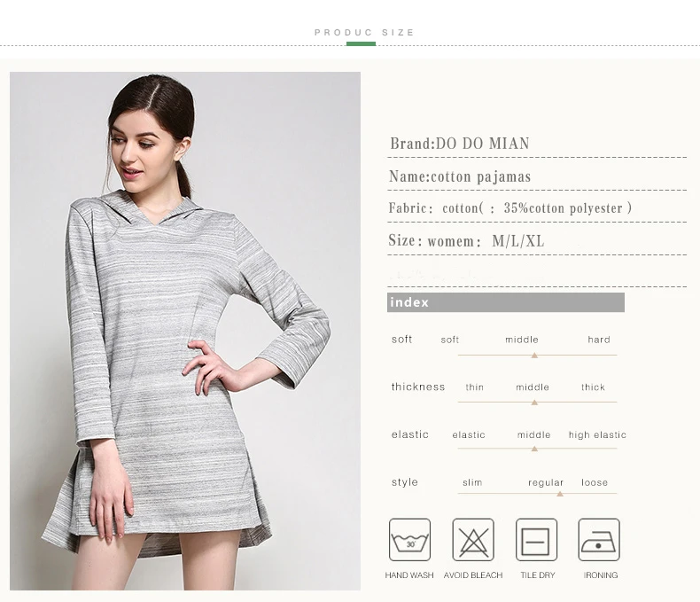Click the 'middle' label in elastic row
This screenshot has height=602, width=700.
point(533,434)
